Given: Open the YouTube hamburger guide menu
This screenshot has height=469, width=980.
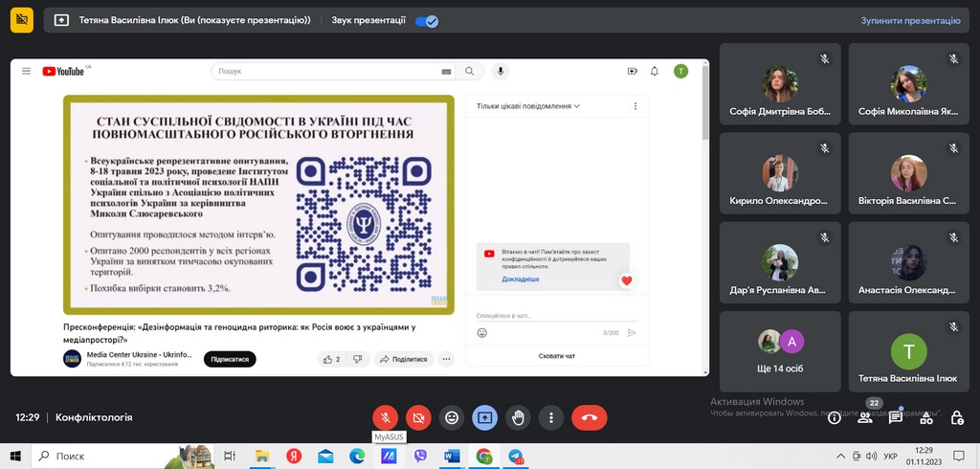Looking at the screenshot, I should tap(26, 71).
